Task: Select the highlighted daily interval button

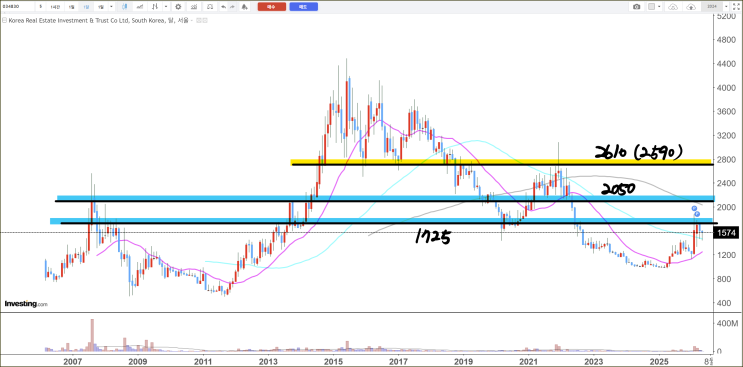Action: click(86, 7)
